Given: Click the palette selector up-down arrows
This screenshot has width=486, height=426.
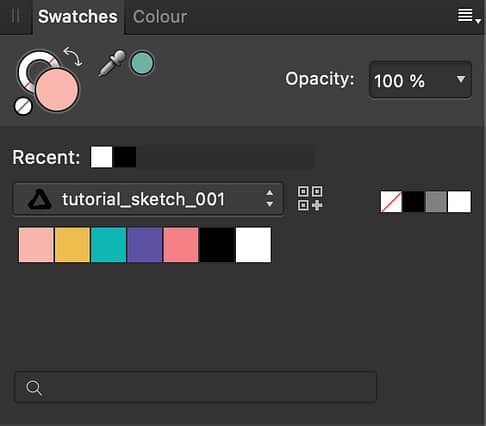Looking at the screenshot, I should coord(270,199).
